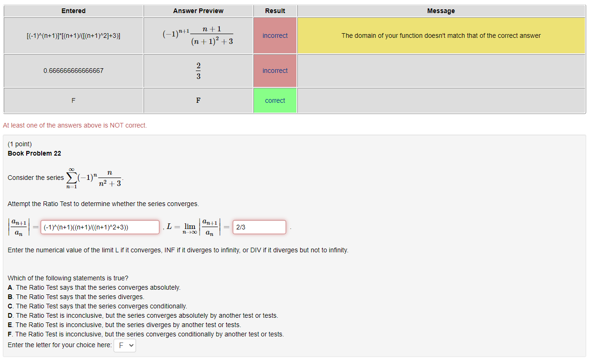Click the first 'incorrect' result link
Image resolution: width=589 pixels, height=364 pixels.
tap(275, 35)
